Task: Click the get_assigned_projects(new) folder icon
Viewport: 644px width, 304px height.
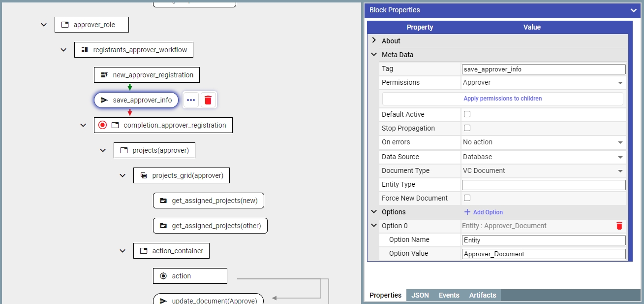Action: click(163, 201)
